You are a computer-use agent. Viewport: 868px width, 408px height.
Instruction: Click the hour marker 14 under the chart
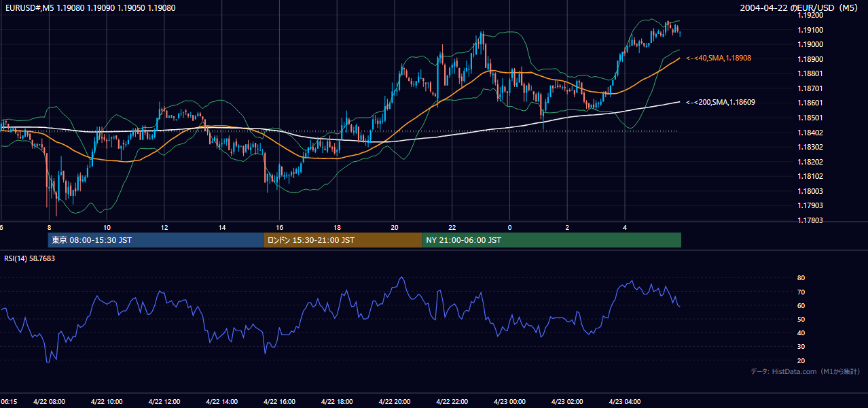pos(222,227)
